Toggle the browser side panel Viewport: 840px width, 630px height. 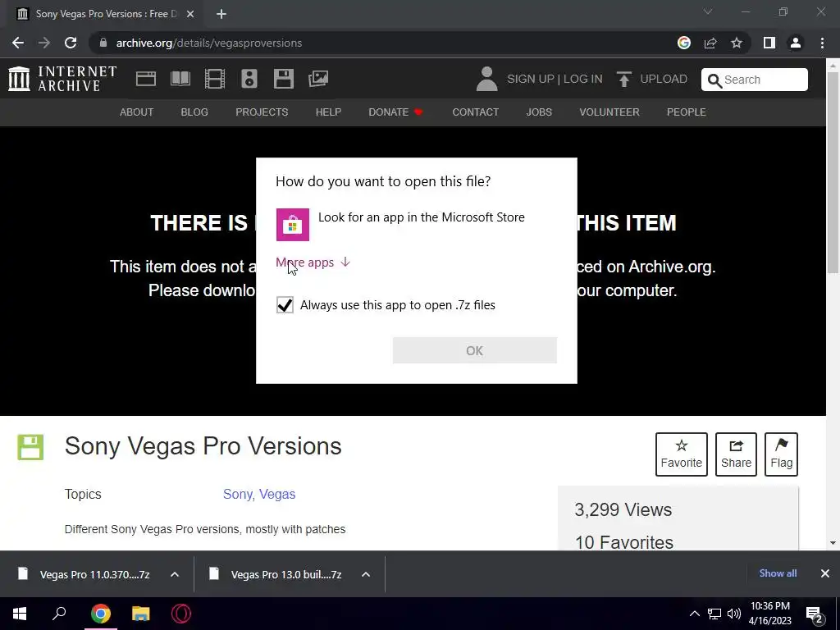pos(769,43)
